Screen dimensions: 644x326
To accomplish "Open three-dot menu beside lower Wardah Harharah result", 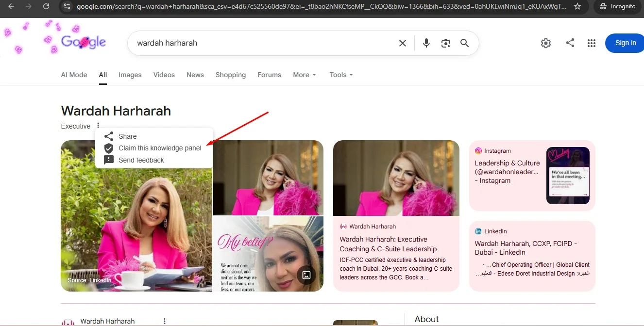I will (x=165, y=321).
